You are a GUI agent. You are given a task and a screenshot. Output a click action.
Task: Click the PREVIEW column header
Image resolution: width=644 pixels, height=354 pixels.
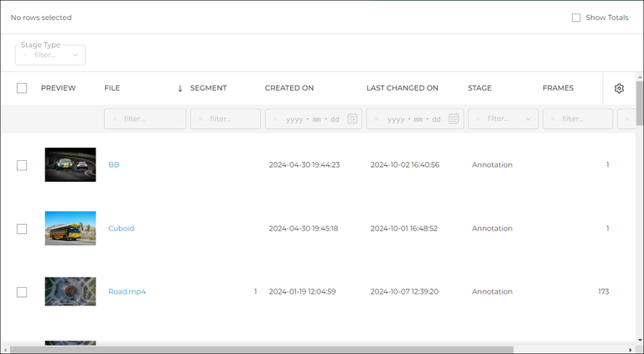(x=59, y=88)
